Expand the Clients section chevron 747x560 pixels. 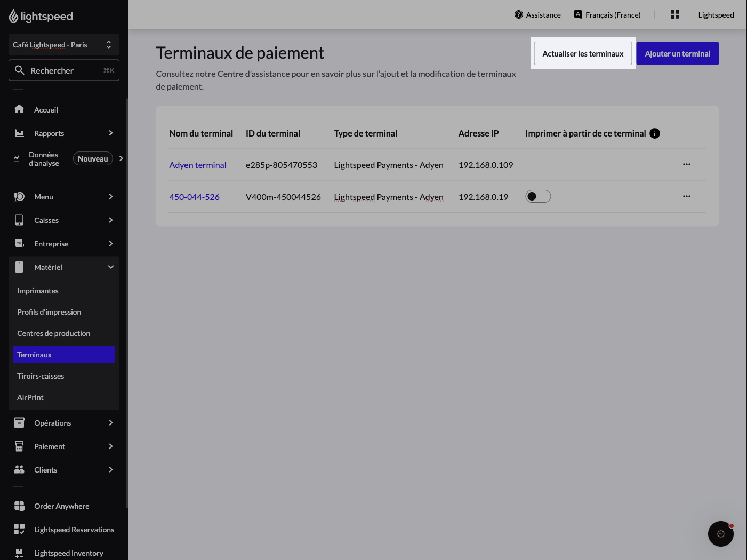tap(111, 470)
